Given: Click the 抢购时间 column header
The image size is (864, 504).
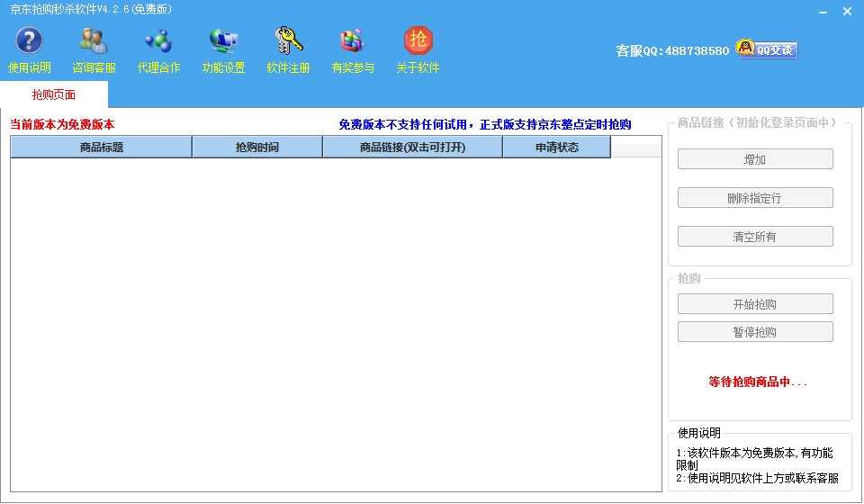Looking at the screenshot, I should pyautogui.click(x=256, y=148).
